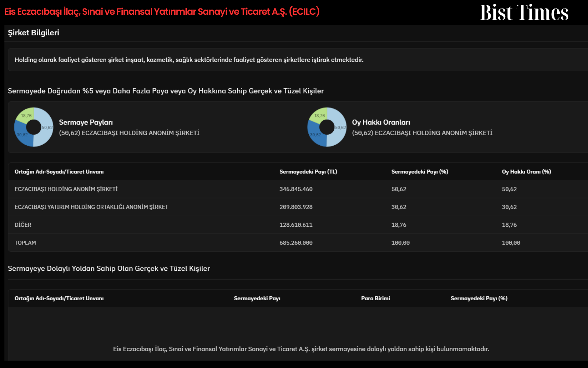The height and width of the screenshot is (368, 588).
Task: Click the Para Birimi column header
Action: pyautogui.click(x=376, y=298)
